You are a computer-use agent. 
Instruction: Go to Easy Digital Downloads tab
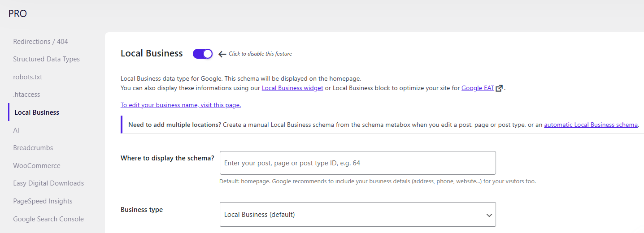click(x=48, y=183)
